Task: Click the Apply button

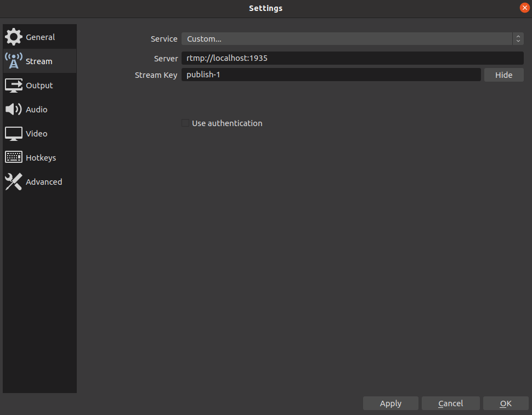Action: [390, 403]
